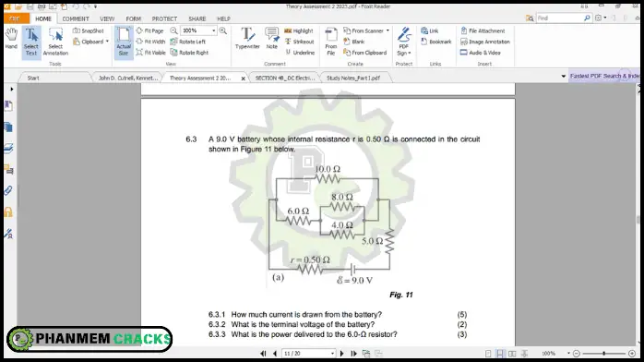Toggle Actual Size view mode
The width and height of the screenshot is (644, 362).
124,42
